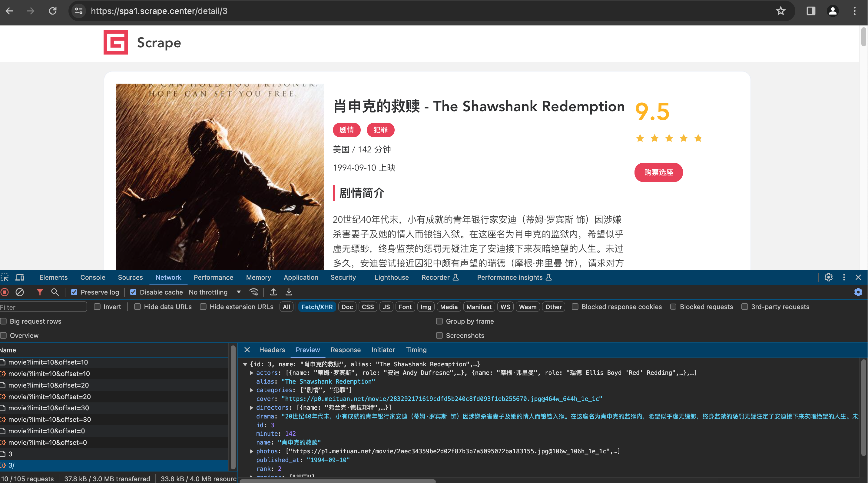The height and width of the screenshot is (483, 868).
Task: Export HAR file with download icon
Action: point(289,292)
